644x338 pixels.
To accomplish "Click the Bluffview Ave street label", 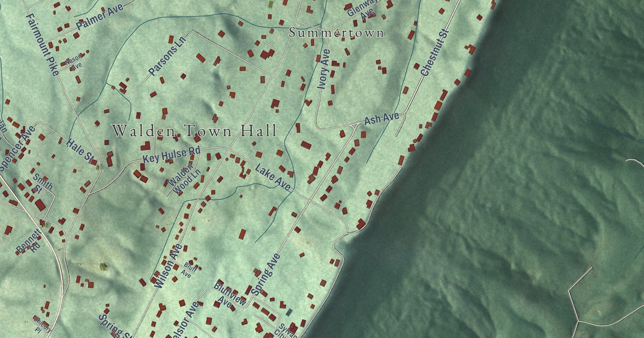I will coord(230,294).
